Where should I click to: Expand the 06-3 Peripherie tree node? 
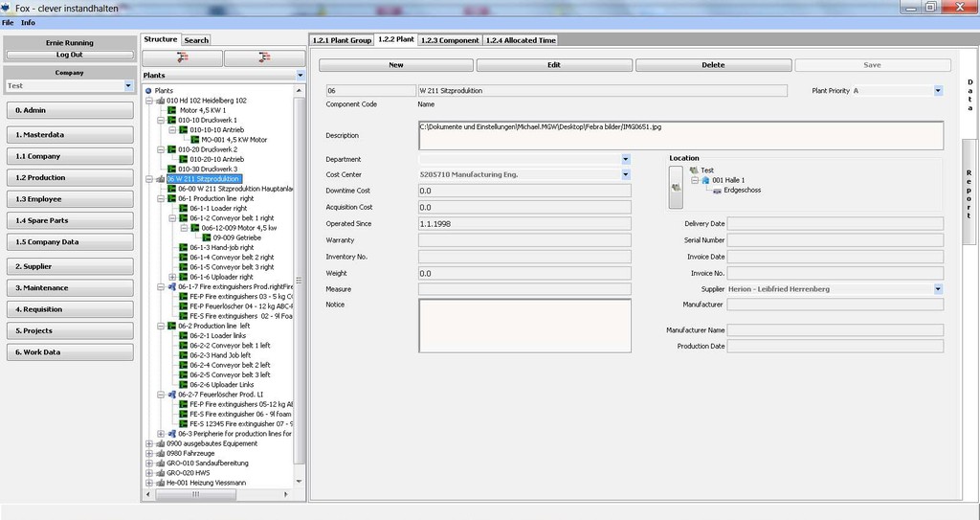click(160, 434)
